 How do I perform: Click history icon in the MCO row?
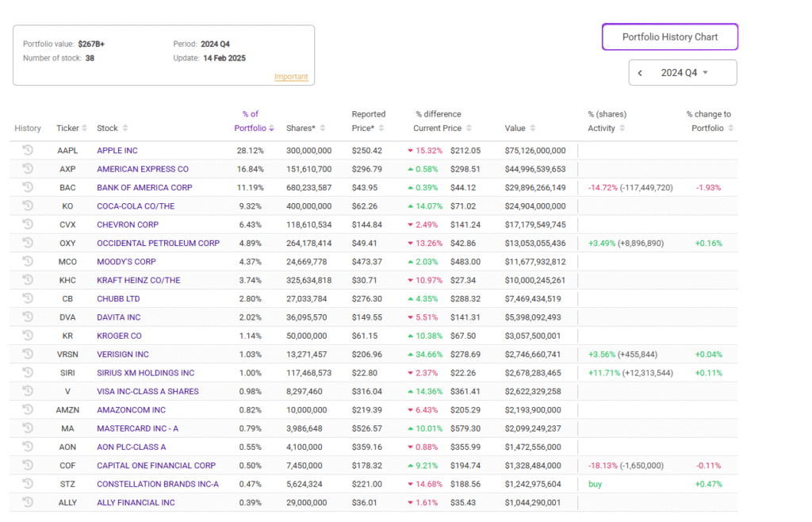[28, 262]
